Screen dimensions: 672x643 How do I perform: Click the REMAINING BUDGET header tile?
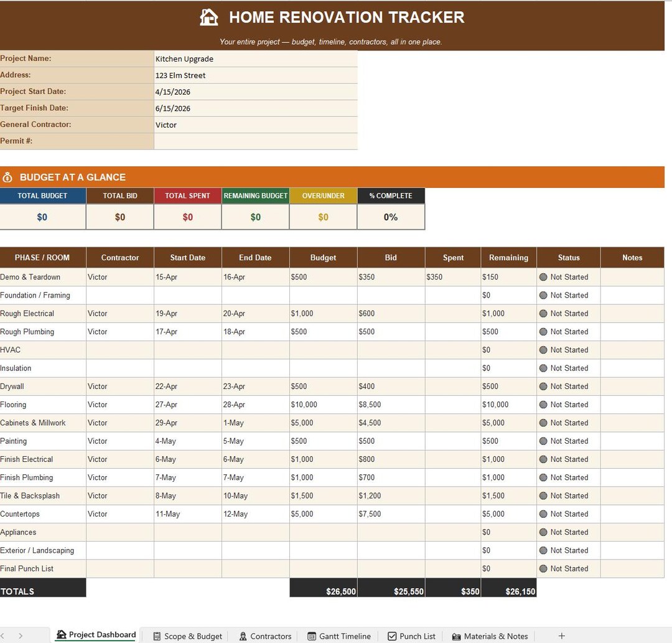[x=256, y=196]
